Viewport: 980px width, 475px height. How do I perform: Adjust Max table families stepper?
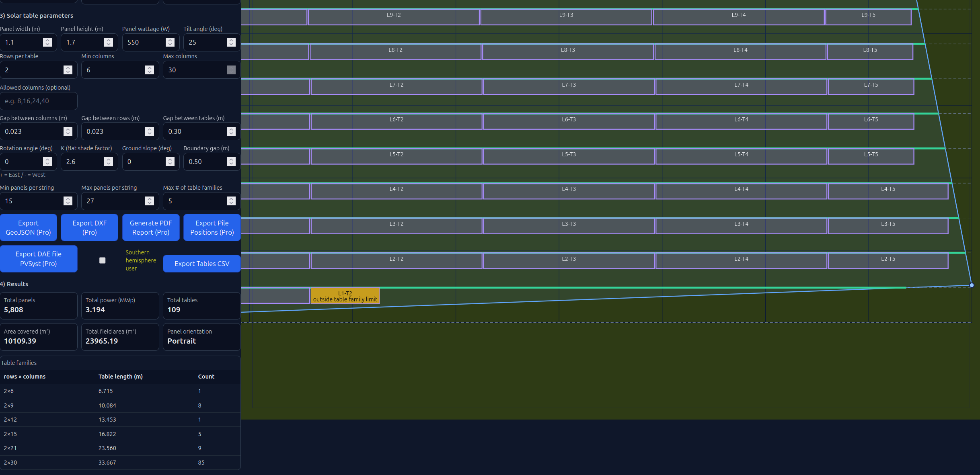(x=231, y=201)
